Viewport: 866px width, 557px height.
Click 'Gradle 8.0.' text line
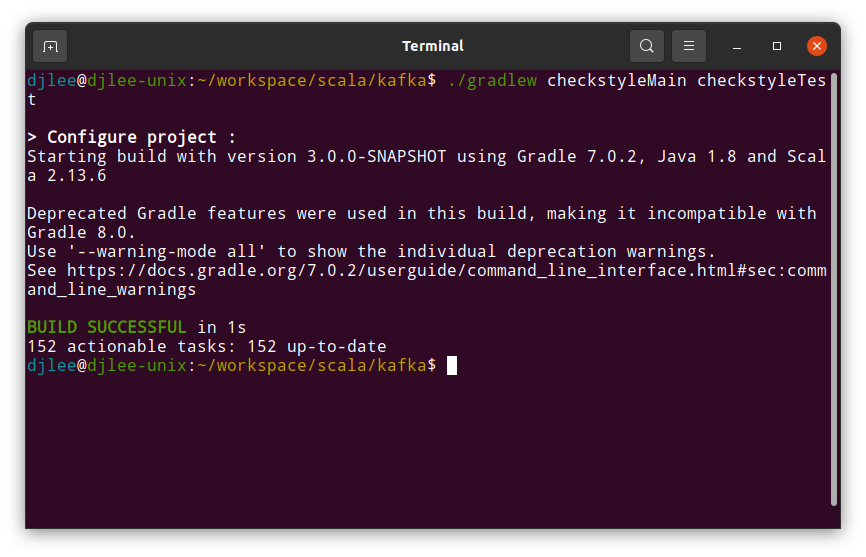tap(81, 233)
